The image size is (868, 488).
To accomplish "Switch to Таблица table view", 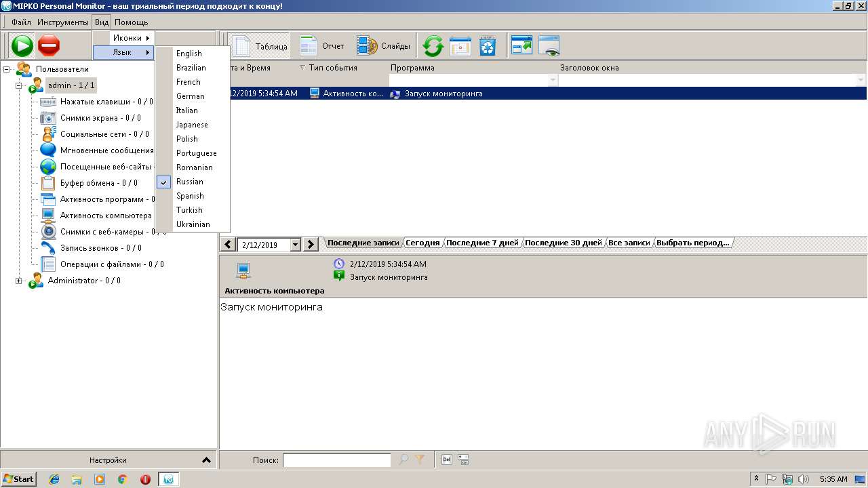I will tap(260, 46).
